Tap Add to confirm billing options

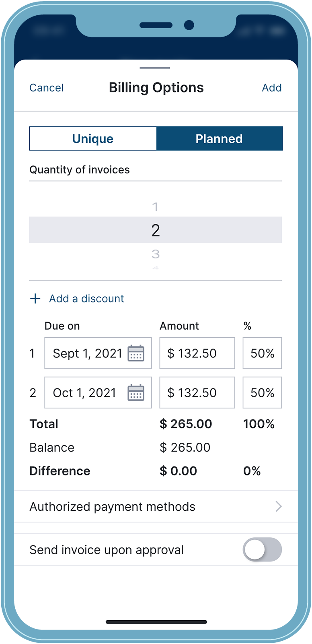(x=272, y=88)
